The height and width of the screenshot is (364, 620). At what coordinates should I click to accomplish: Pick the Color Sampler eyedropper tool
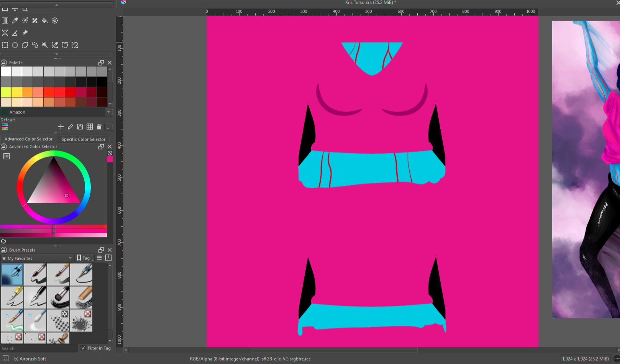[15, 21]
